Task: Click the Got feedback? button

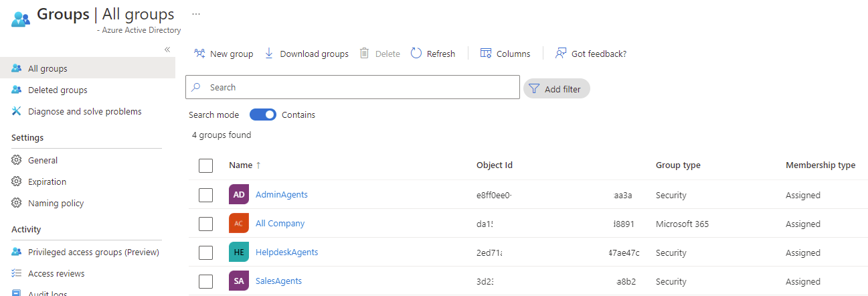Action: click(x=591, y=54)
